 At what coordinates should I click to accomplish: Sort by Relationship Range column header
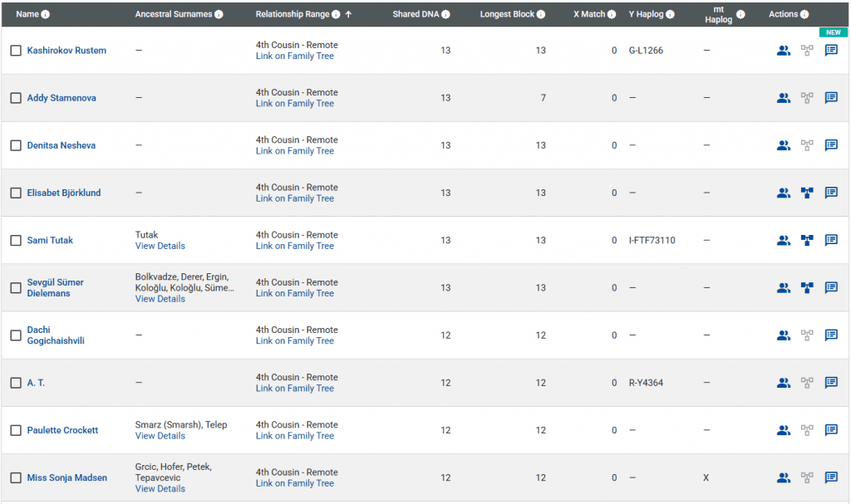(x=293, y=14)
